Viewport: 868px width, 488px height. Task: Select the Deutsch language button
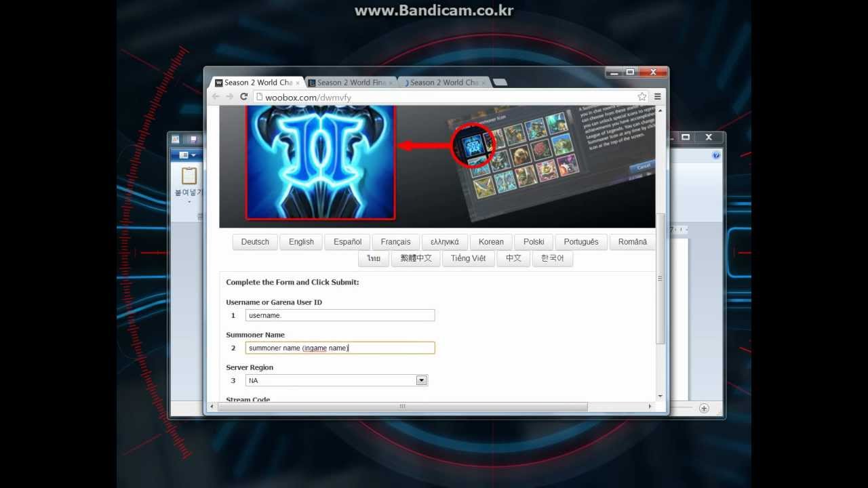point(255,241)
